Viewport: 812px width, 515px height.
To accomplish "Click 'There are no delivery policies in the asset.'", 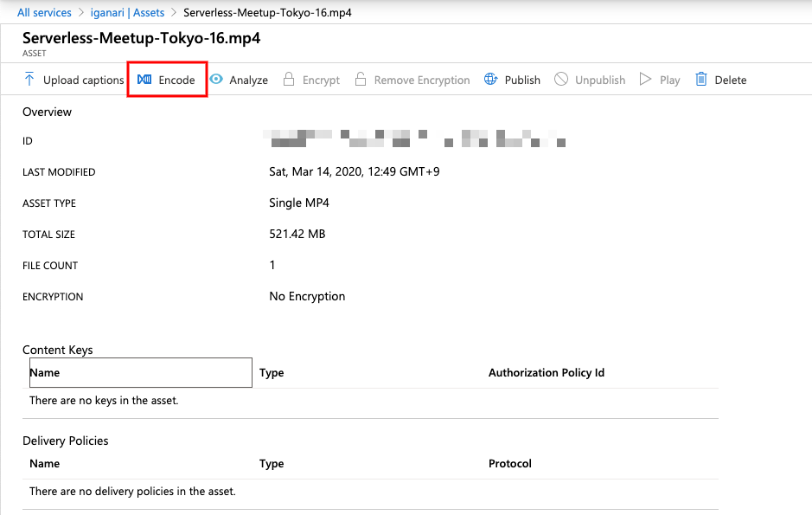I will (132, 491).
